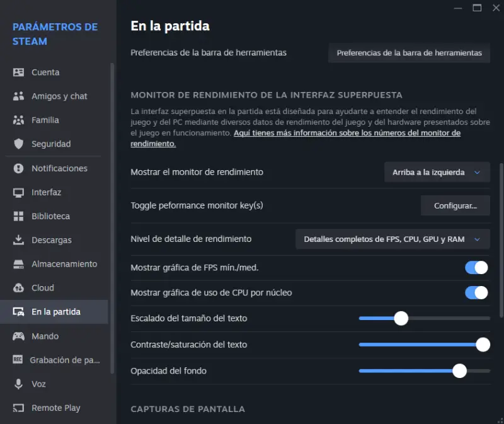Click the Seguridad shield icon

pyautogui.click(x=18, y=144)
